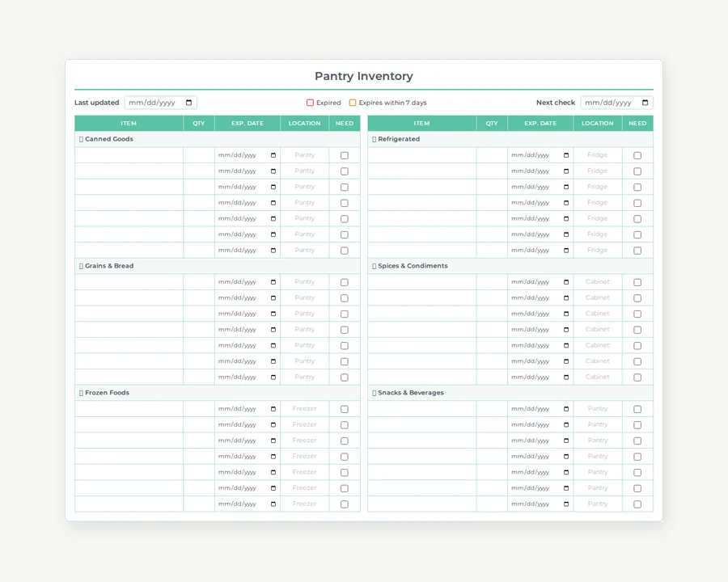Click Item field in first Grains & Bread row
This screenshot has height=582, width=728.
tap(129, 282)
